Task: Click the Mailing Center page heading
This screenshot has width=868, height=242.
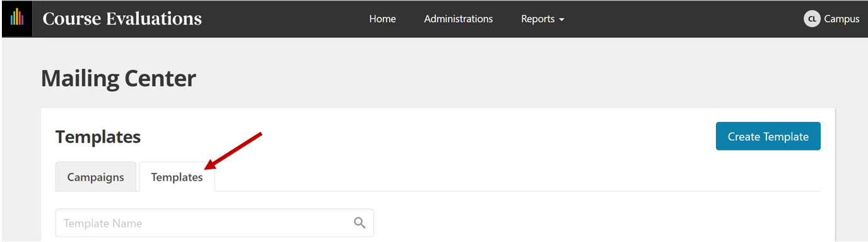Action: pyautogui.click(x=119, y=78)
